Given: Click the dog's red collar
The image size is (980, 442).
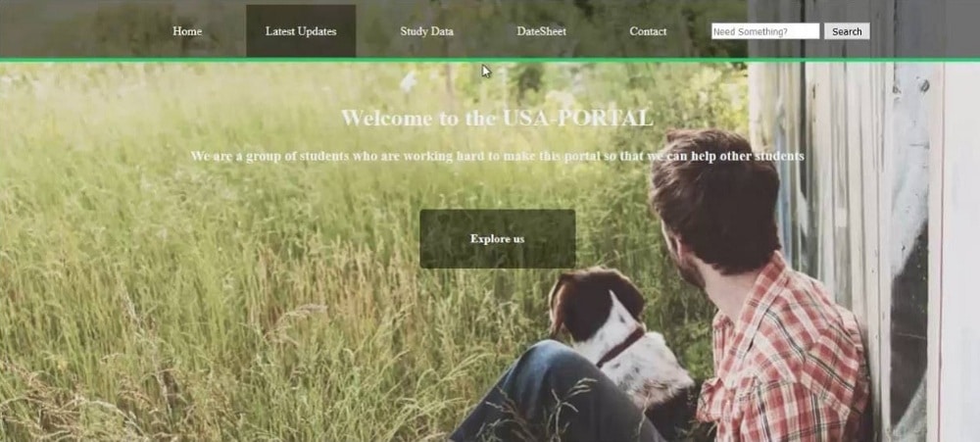Looking at the screenshot, I should 620,347.
